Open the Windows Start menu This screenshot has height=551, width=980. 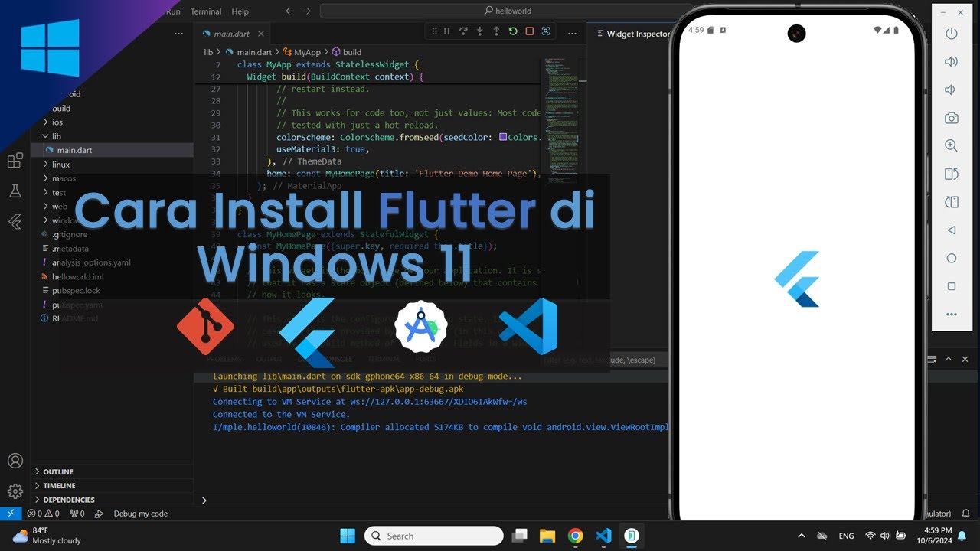tap(347, 536)
